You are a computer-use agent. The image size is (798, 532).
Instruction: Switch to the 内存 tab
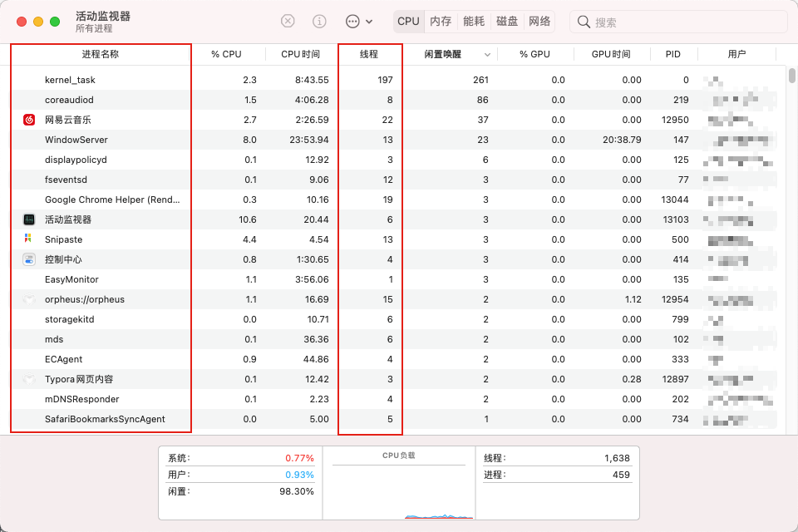coord(441,22)
